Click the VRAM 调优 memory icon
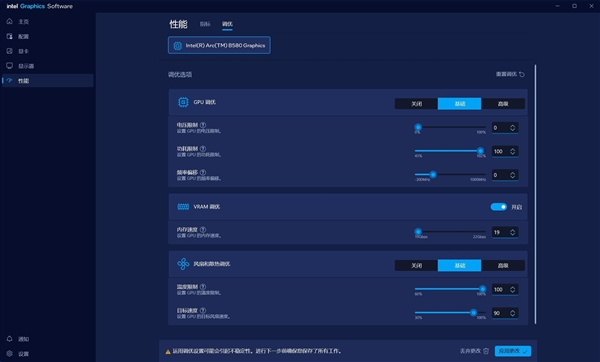This screenshot has width=600, height=362. (x=183, y=207)
